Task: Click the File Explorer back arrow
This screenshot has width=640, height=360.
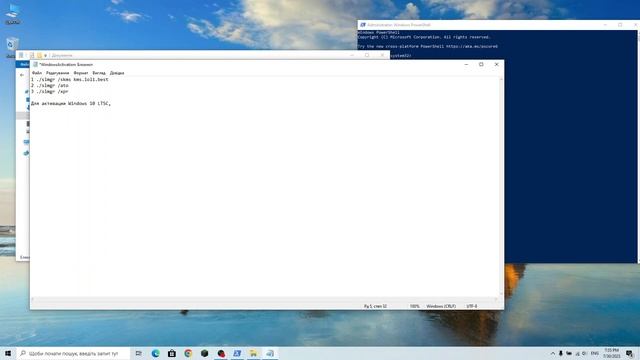Action: pyautogui.click(x=22, y=75)
